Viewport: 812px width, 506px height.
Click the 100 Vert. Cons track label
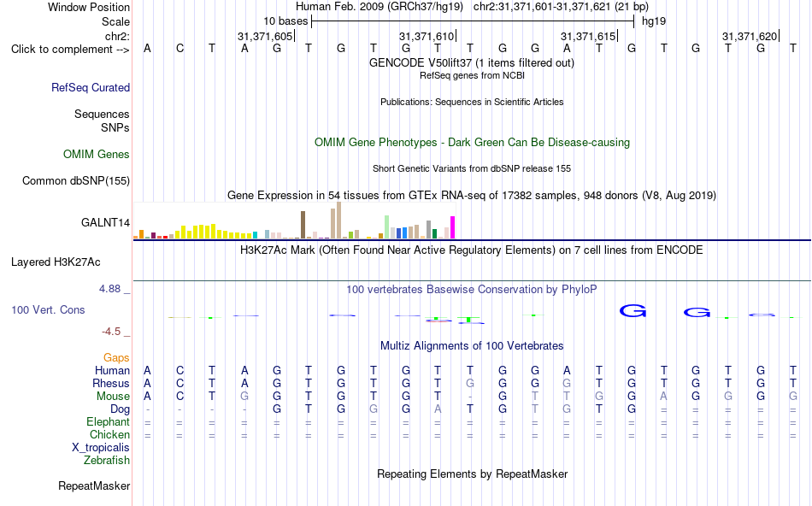click(x=48, y=309)
